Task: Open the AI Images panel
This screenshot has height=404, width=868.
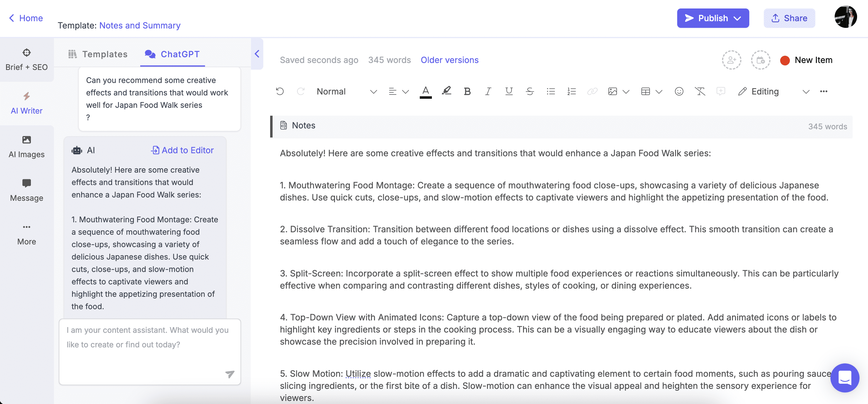Action: 27,147
